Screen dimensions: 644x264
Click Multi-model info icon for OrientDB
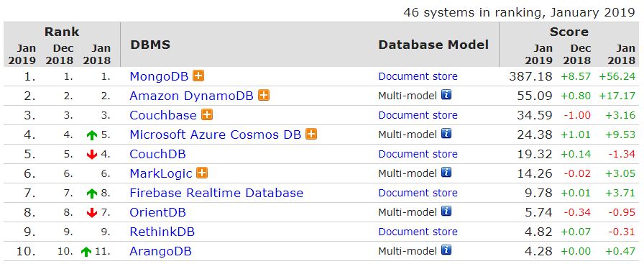[x=446, y=211]
